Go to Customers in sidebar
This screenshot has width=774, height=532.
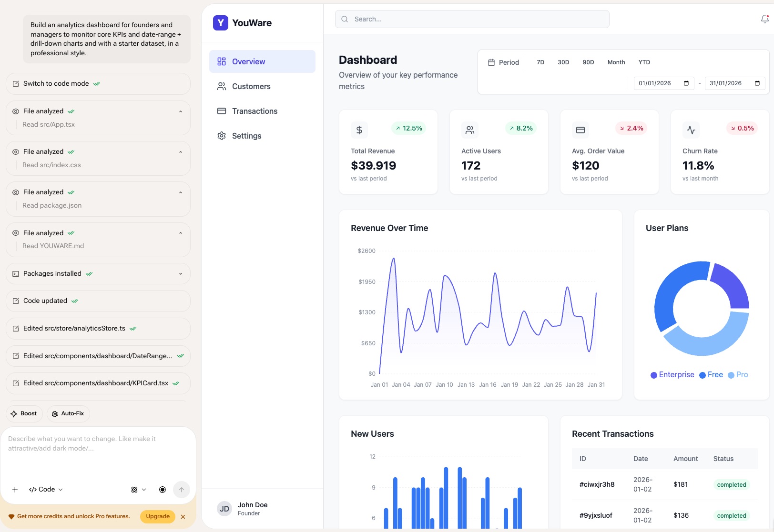262,86
